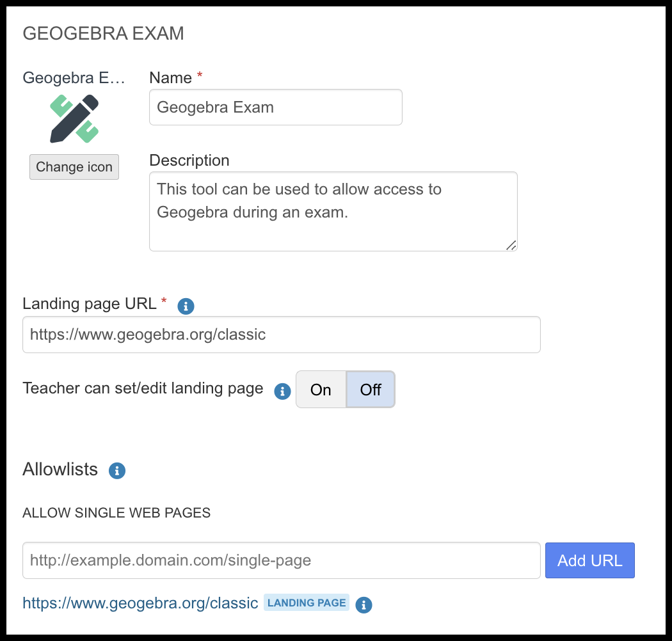Click the required asterisk beside Name
672x641 pixels.
(x=199, y=74)
